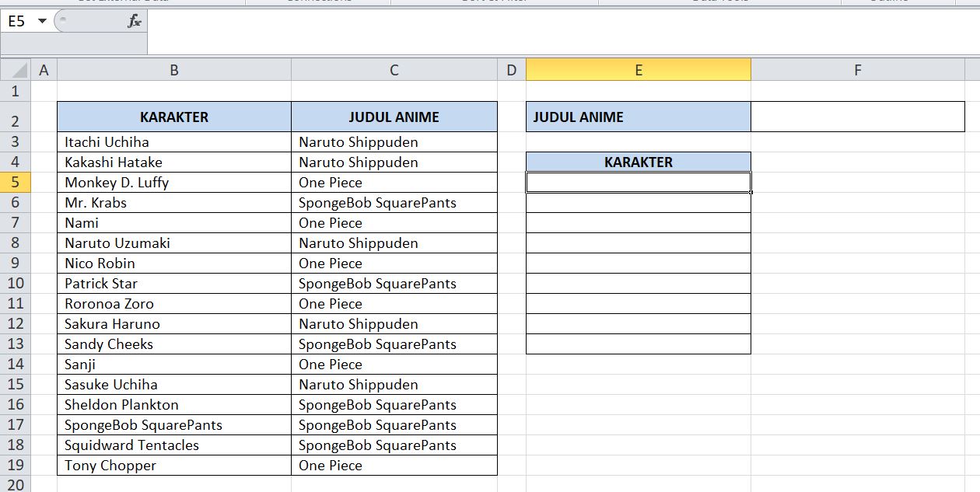Select the JUDUL ANIME label cell in column E
The height and width of the screenshot is (492, 980).
(638, 117)
